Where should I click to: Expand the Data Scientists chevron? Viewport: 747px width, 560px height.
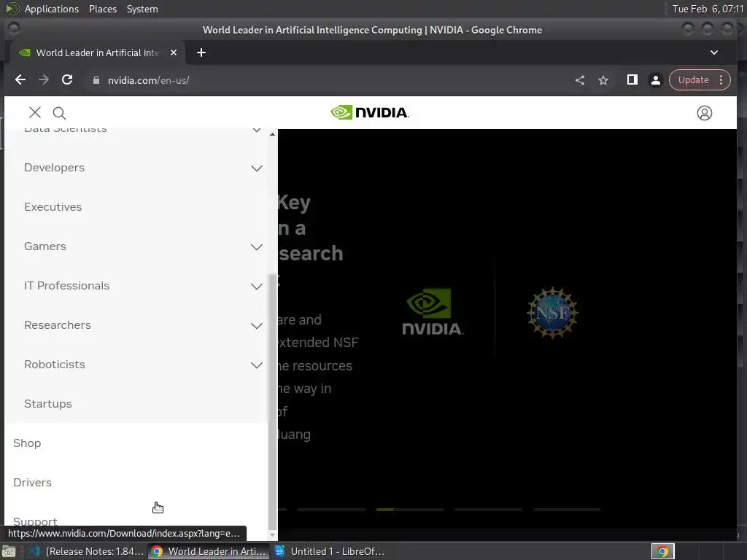(256, 130)
